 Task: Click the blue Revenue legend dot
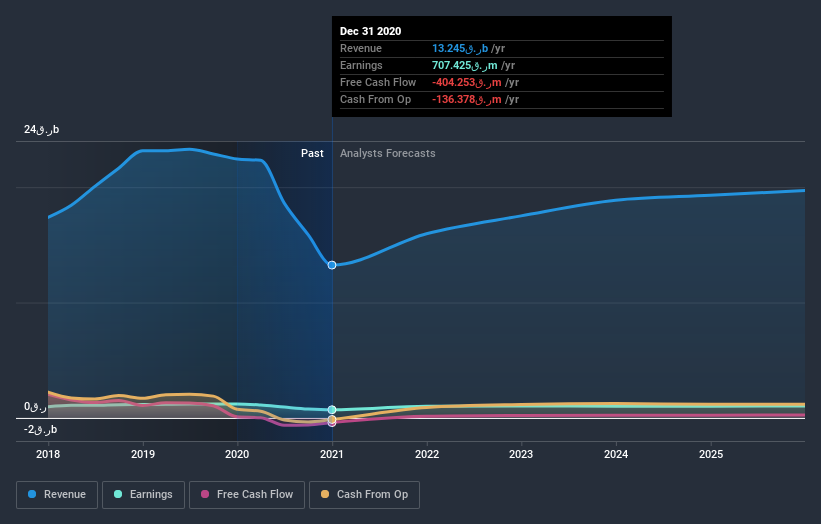click(x=32, y=494)
